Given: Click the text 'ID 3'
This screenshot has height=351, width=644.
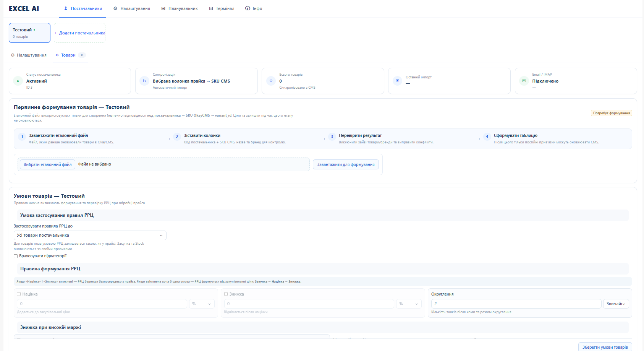Looking at the screenshot, I should coord(29,88).
